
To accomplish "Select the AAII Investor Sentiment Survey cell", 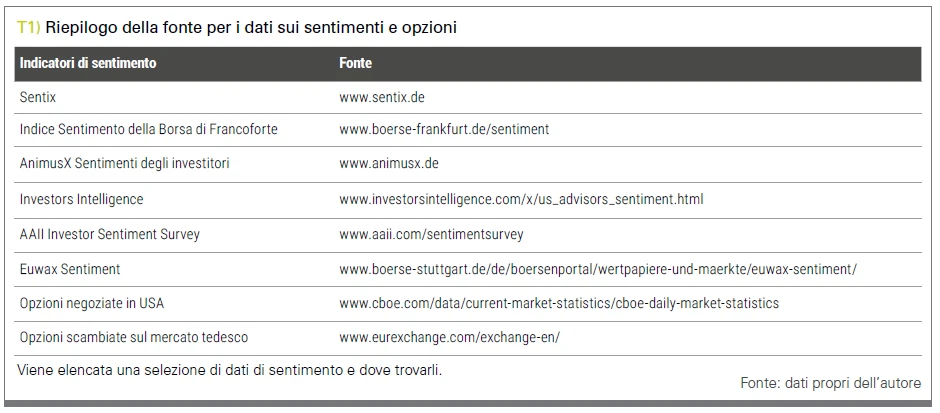I will pos(110,234).
